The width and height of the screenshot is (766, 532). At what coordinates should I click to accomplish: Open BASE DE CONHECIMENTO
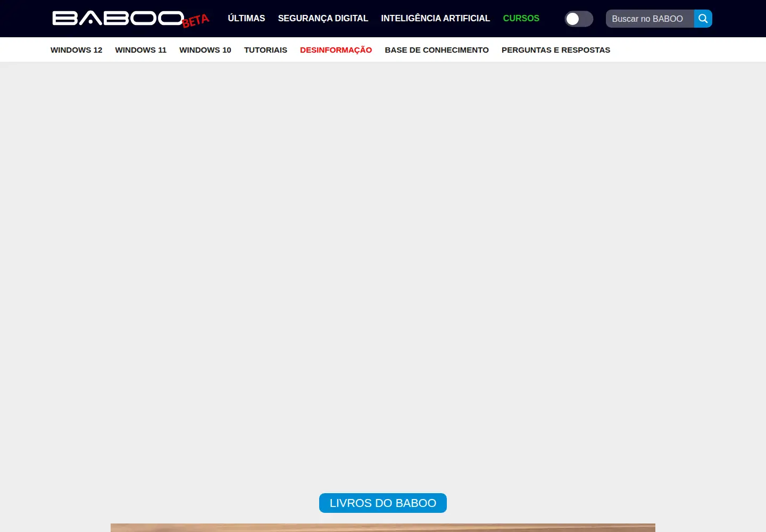[437, 50]
